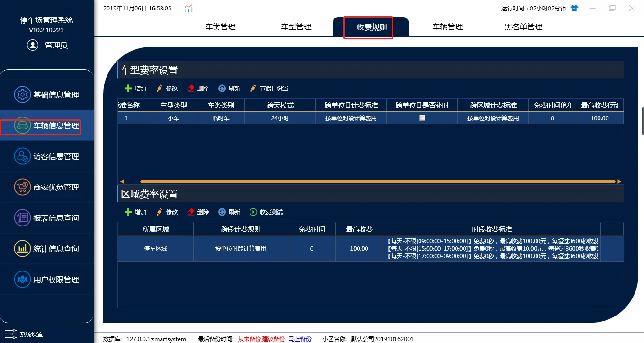Click the date and time display
The image size is (644, 343).
tap(137, 9)
